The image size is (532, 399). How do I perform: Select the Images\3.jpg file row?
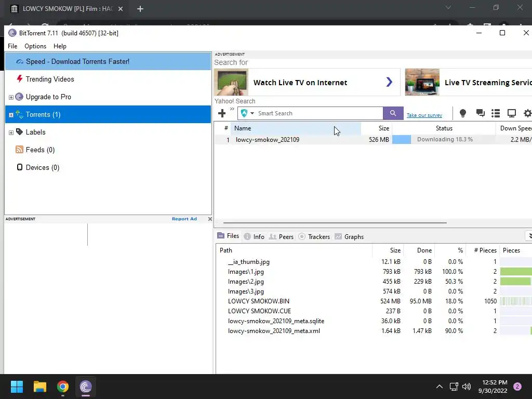[x=374, y=291]
